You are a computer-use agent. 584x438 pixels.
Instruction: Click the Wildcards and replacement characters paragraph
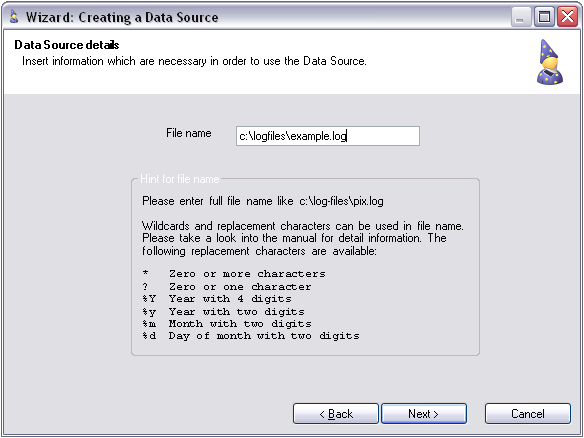(x=303, y=238)
